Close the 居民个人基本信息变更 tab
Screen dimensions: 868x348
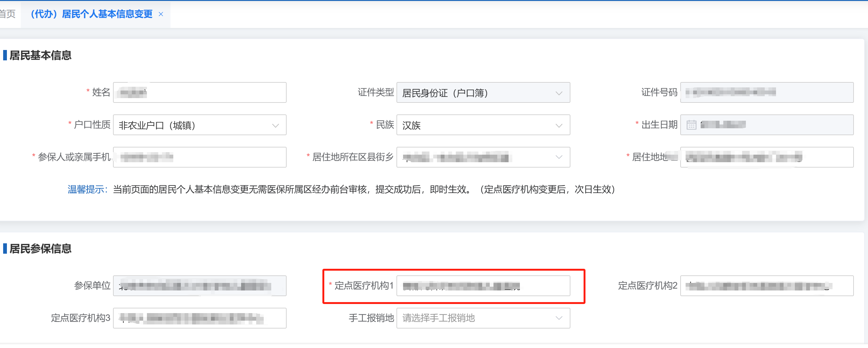pyautogui.click(x=161, y=14)
